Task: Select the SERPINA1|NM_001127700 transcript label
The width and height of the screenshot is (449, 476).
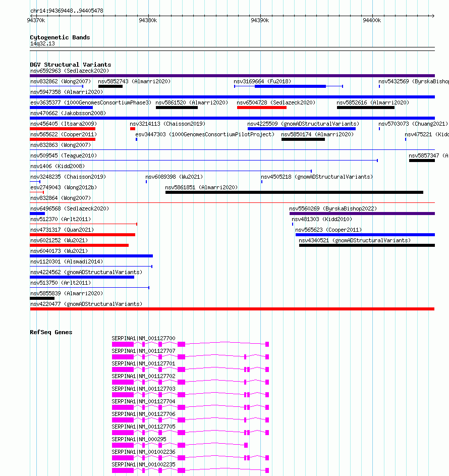Action: pos(143,339)
